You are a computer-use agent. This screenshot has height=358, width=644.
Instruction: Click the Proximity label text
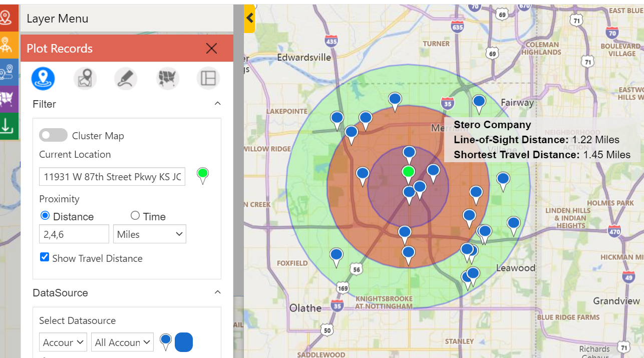click(59, 199)
